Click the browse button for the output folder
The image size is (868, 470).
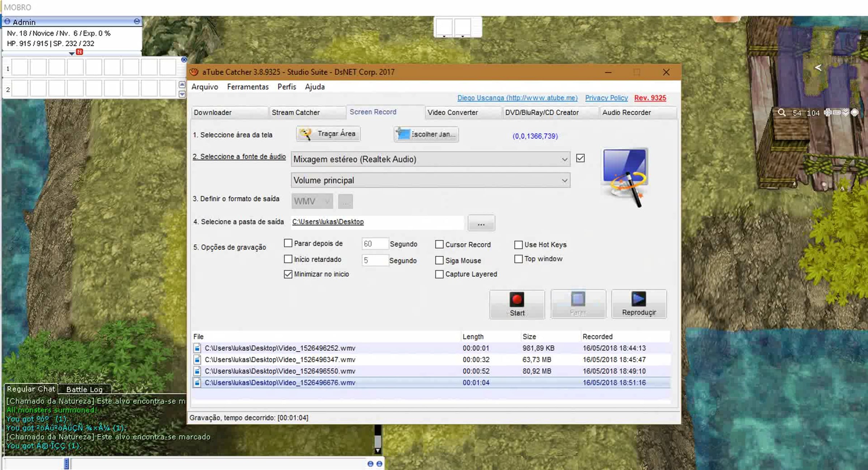[x=481, y=223]
